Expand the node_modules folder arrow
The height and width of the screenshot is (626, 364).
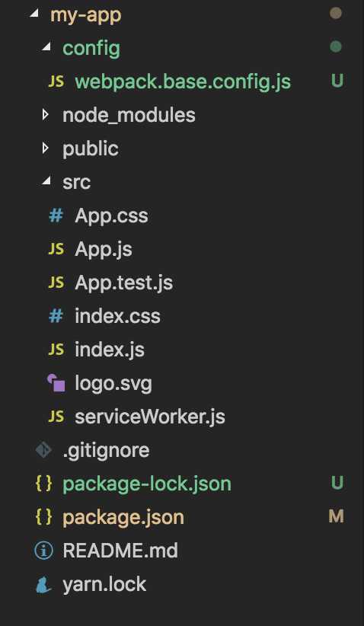46,115
